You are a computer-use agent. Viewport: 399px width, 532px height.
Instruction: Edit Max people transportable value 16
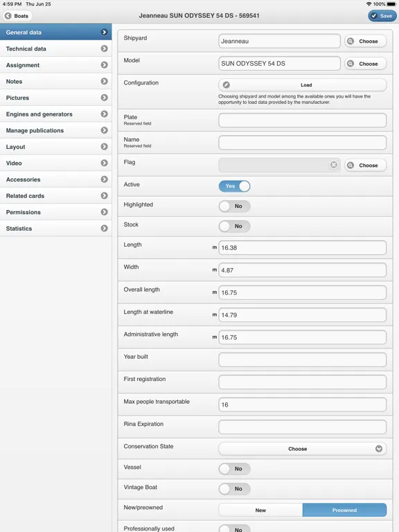click(x=302, y=405)
